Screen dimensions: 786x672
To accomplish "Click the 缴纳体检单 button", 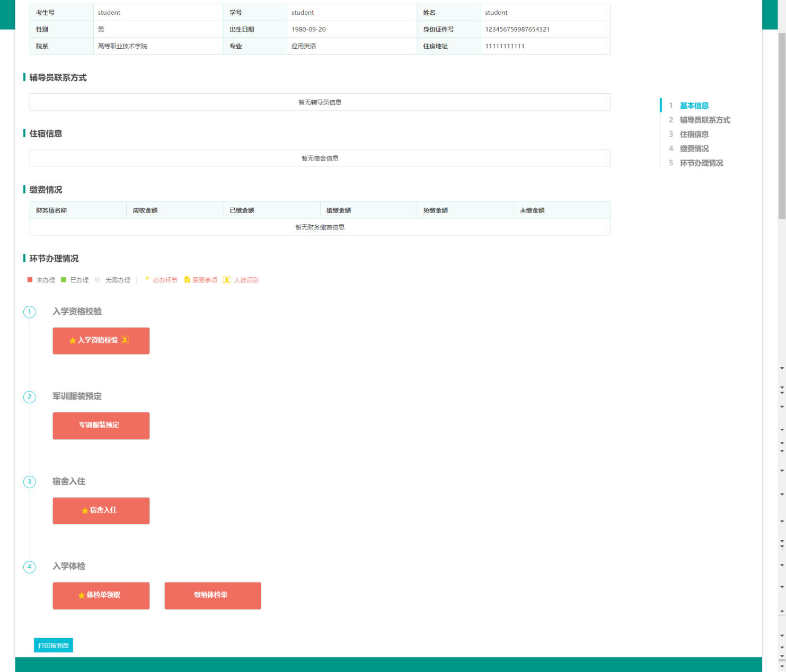I will click(213, 595).
